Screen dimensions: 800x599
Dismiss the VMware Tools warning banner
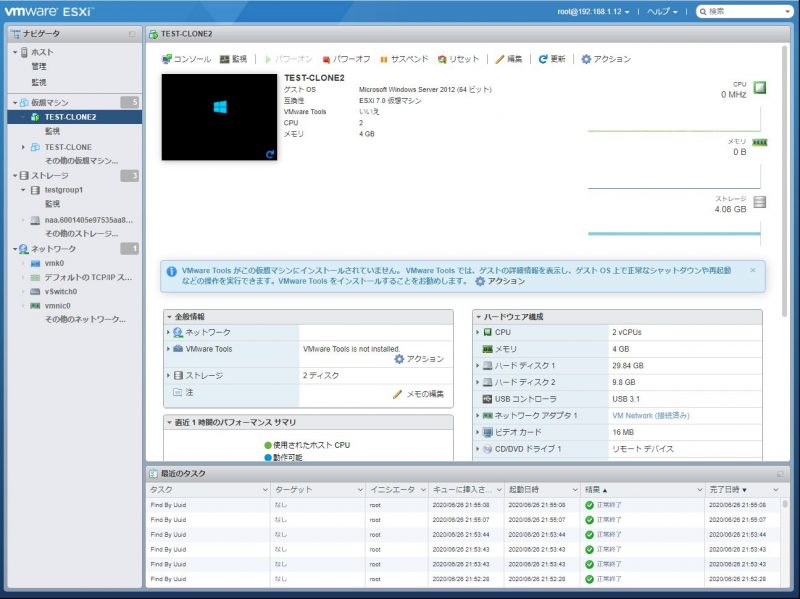753,270
